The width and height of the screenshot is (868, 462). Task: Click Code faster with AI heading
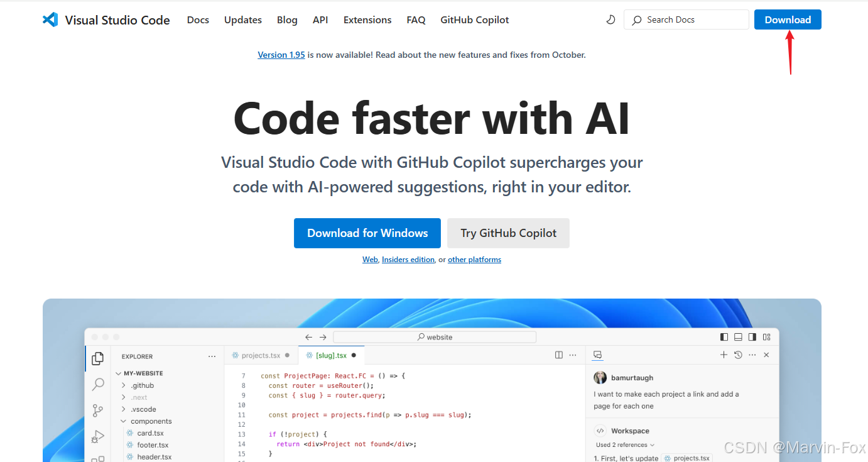point(432,118)
